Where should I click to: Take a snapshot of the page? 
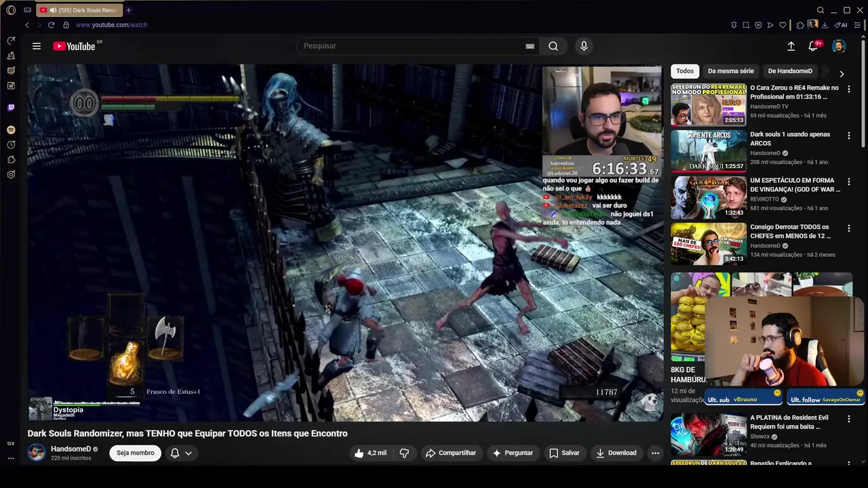(746, 25)
